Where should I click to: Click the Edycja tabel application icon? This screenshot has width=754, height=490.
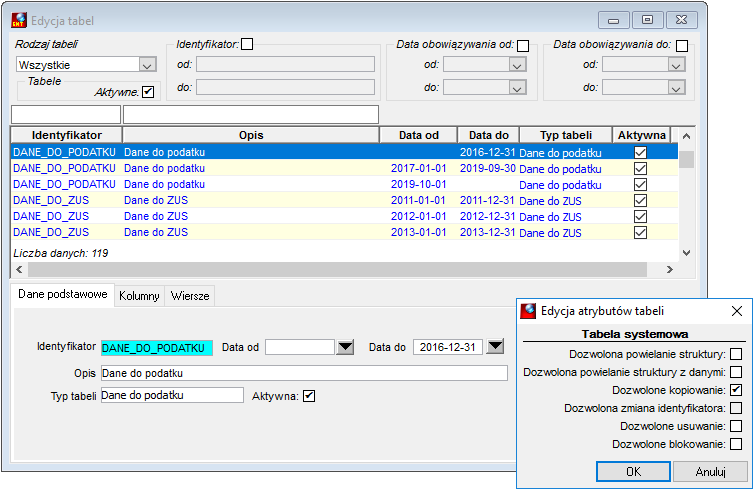point(19,20)
